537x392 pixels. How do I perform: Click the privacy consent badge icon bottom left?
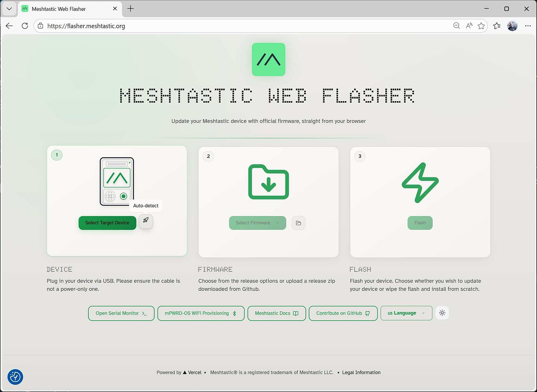pyautogui.click(x=15, y=377)
